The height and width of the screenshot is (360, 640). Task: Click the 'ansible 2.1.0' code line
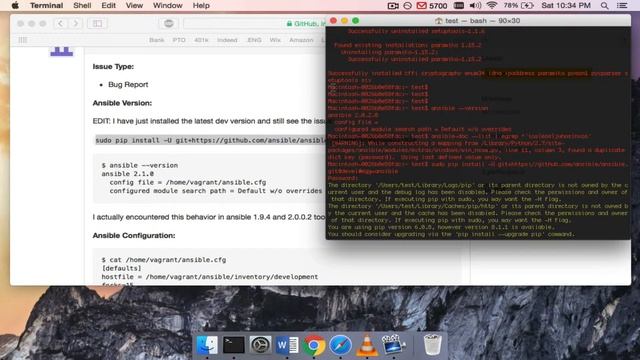click(x=128, y=173)
